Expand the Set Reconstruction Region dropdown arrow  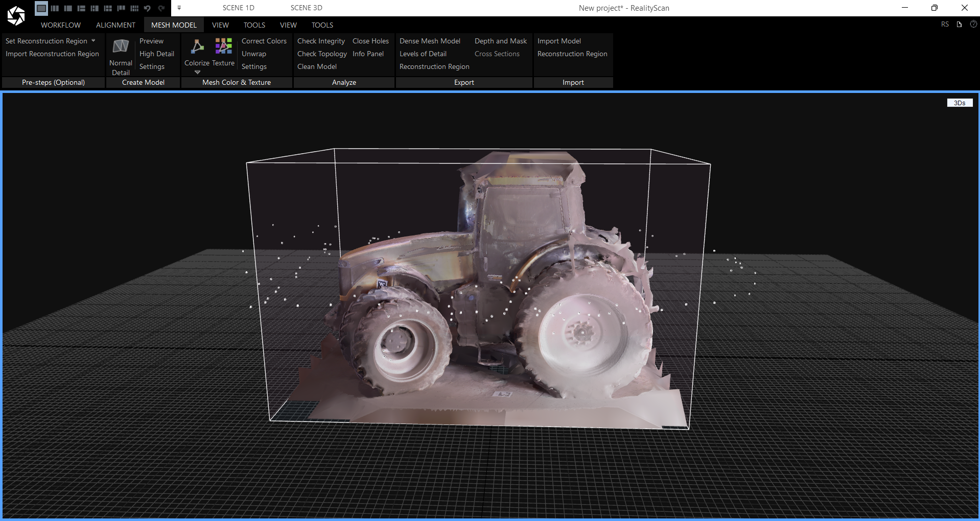(x=94, y=41)
